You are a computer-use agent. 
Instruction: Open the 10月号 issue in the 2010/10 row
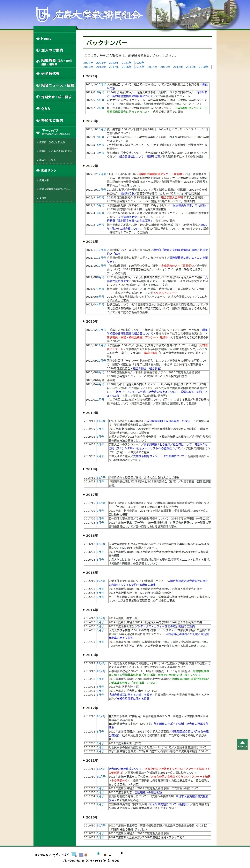(101, 826)
